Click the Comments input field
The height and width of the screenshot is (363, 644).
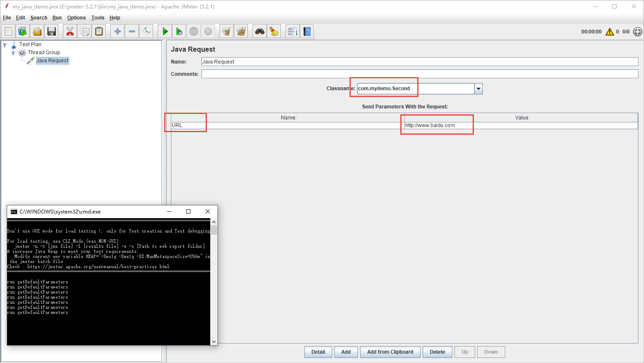[419, 74]
